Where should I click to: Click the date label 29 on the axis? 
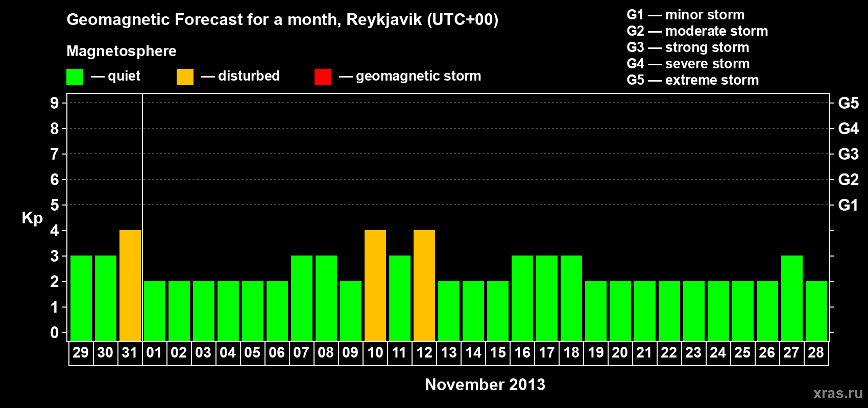[81, 352]
